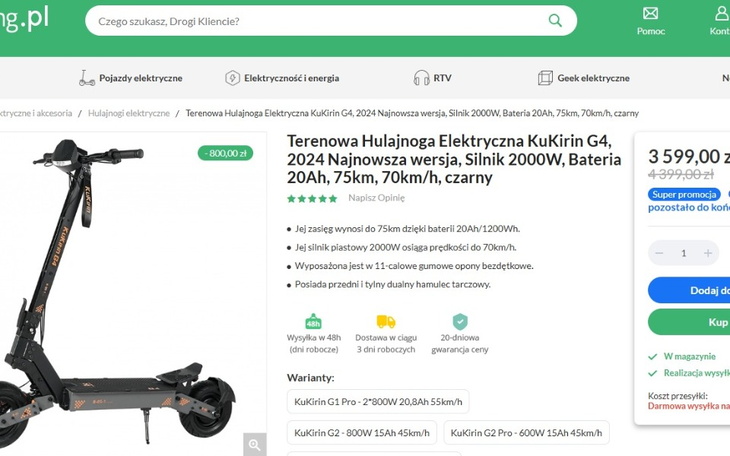Click the quantity value field
The width and height of the screenshot is (730, 456).
point(683,253)
